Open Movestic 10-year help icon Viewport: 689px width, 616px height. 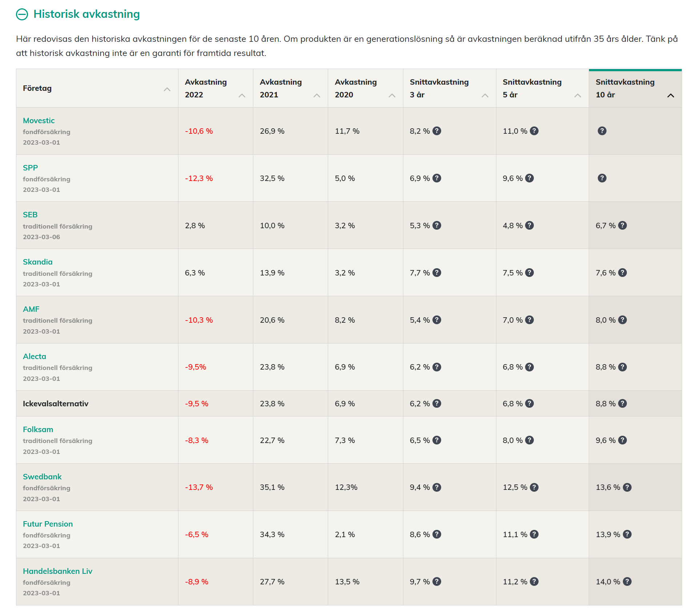(602, 131)
